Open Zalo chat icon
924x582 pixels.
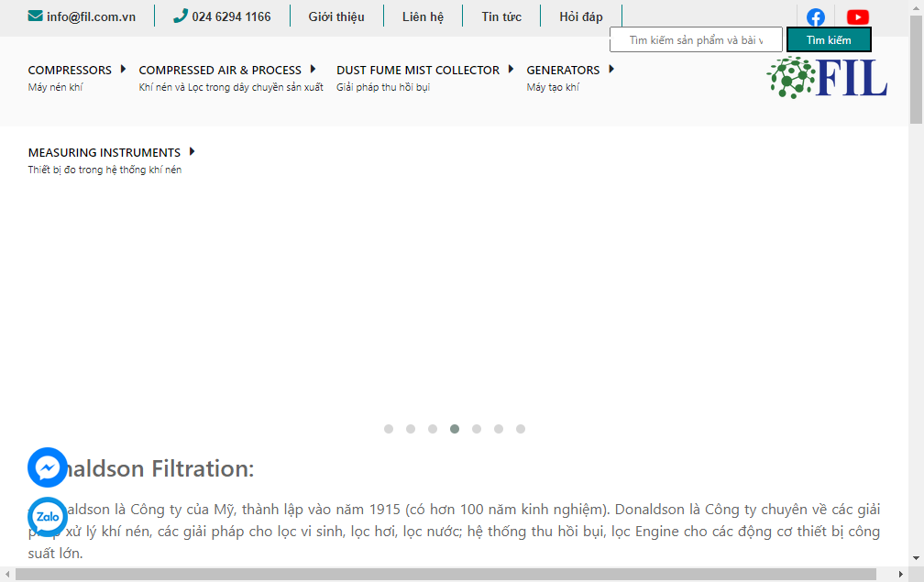[47, 517]
